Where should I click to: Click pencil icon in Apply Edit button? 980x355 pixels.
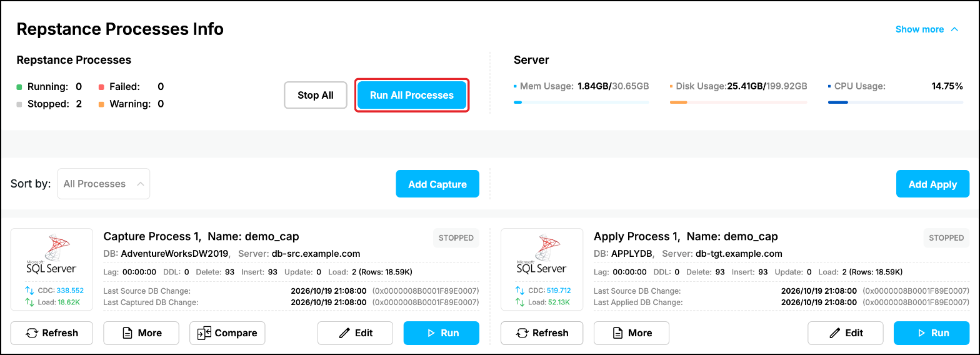834,333
